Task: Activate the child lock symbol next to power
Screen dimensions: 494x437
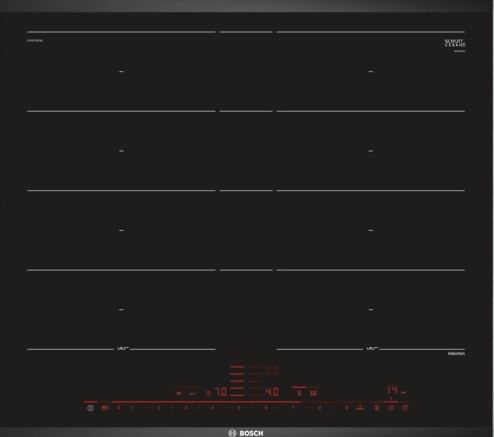Action: [x=105, y=408]
